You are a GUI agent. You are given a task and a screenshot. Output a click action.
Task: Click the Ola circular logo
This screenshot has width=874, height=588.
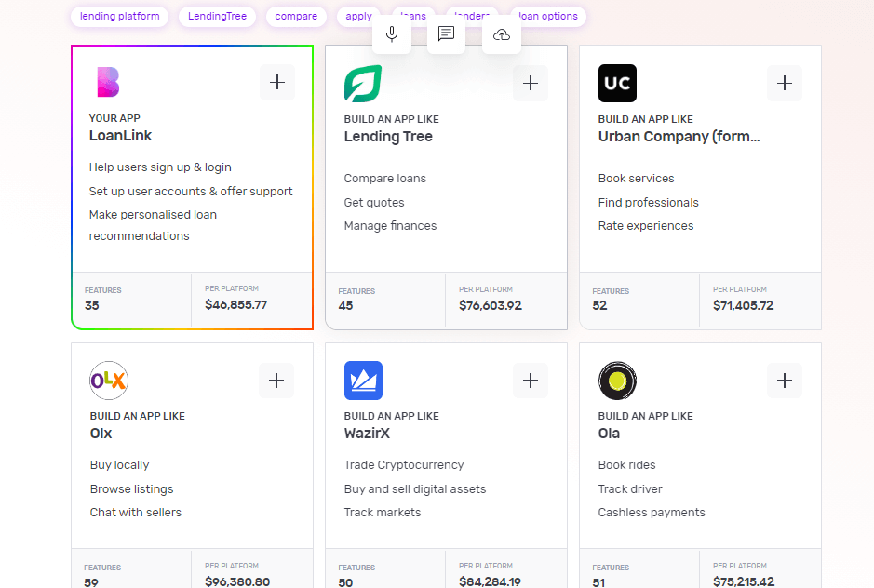point(617,381)
